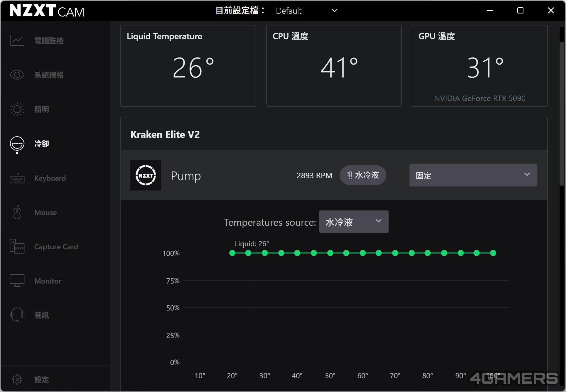The width and height of the screenshot is (566, 392).
Task: Click the vertical scrollbar thumb
Action: [562, 113]
